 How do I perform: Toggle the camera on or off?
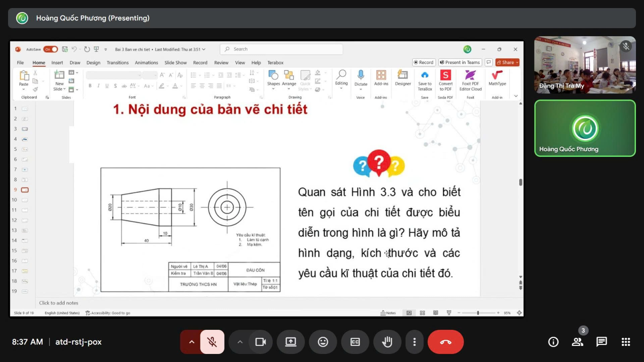(x=260, y=342)
